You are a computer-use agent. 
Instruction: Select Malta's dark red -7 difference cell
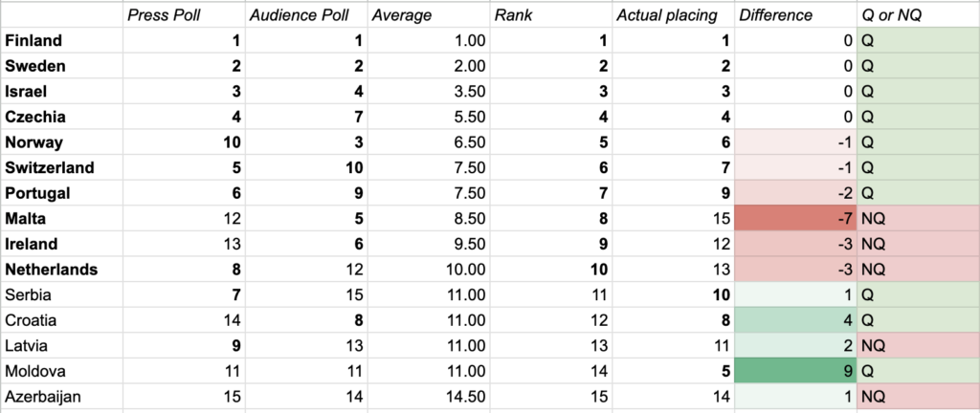click(x=795, y=218)
